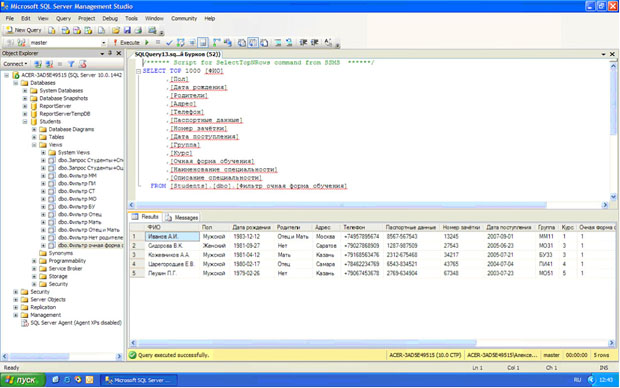Display the estimated execution plan icon

pyautogui.click(x=181, y=42)
